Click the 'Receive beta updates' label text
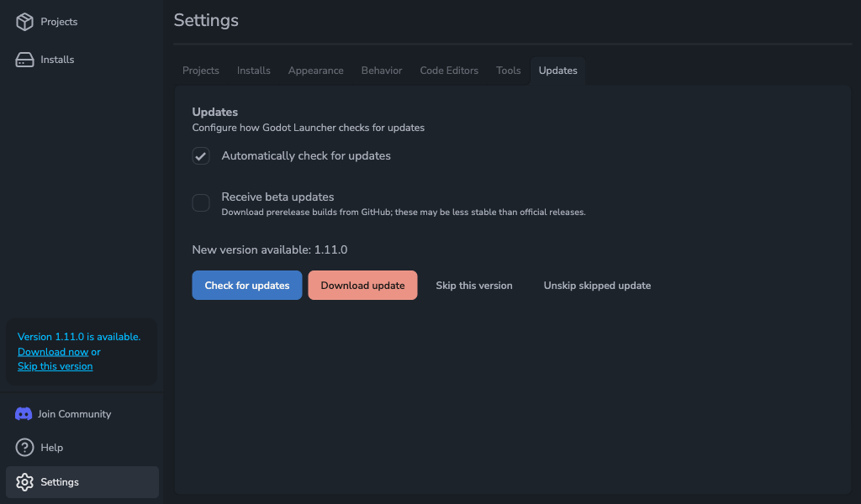 (x=277, y=197)
